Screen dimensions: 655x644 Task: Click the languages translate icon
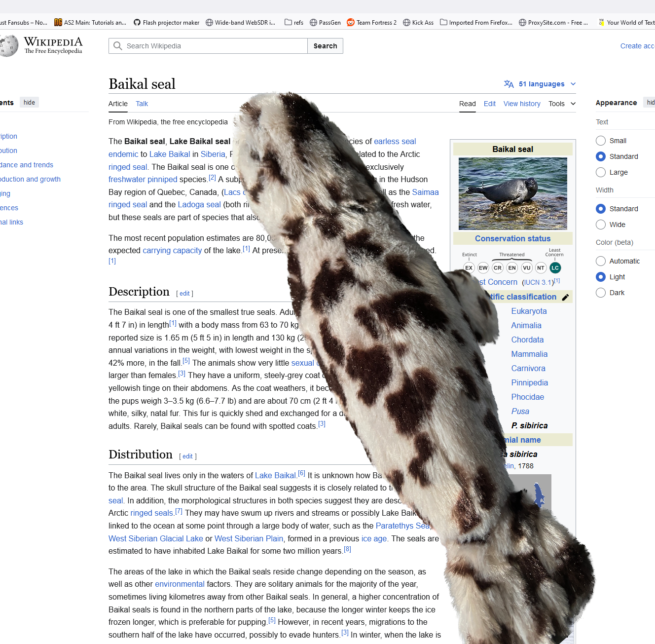tap(509, 84)
